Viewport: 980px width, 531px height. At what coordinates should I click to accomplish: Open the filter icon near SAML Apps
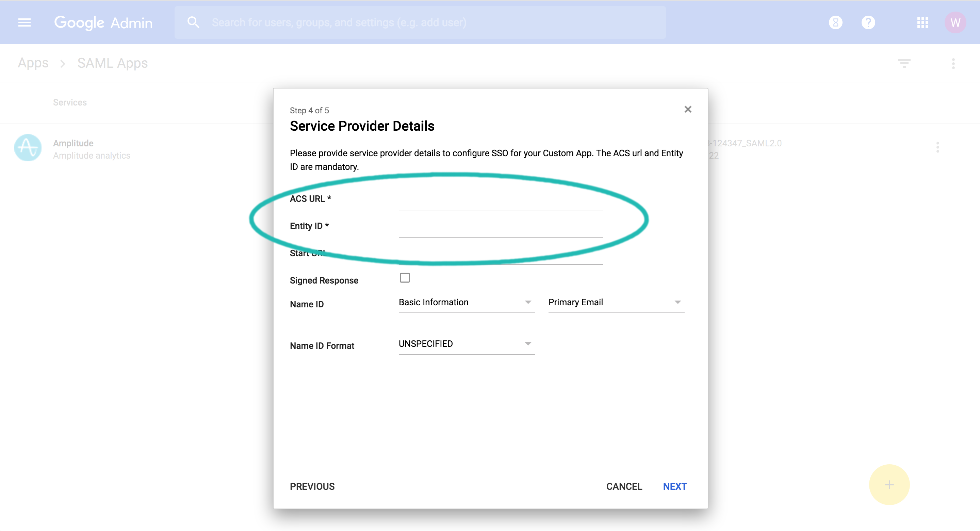coord(904,63)
